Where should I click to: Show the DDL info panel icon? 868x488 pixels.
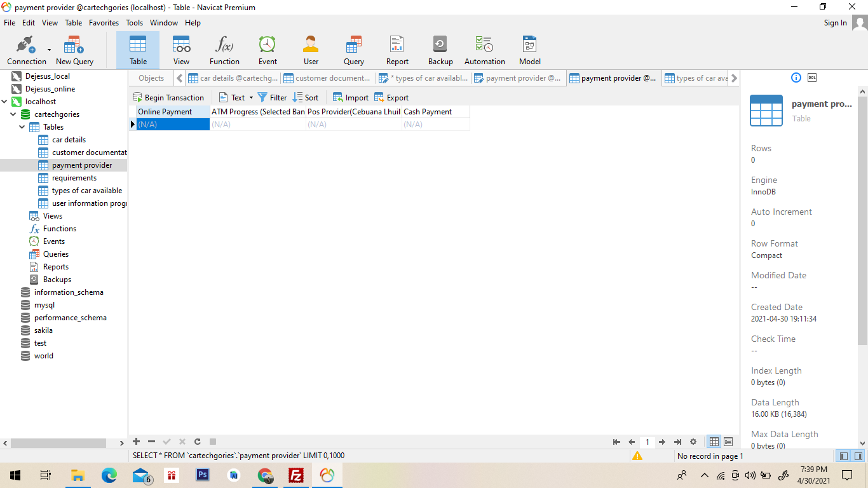pos(812,78)
